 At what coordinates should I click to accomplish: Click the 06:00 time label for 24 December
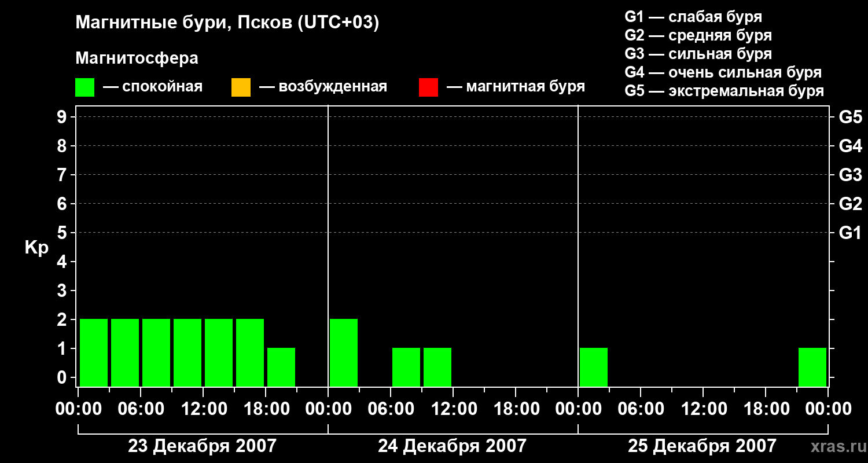pos(391,409)
